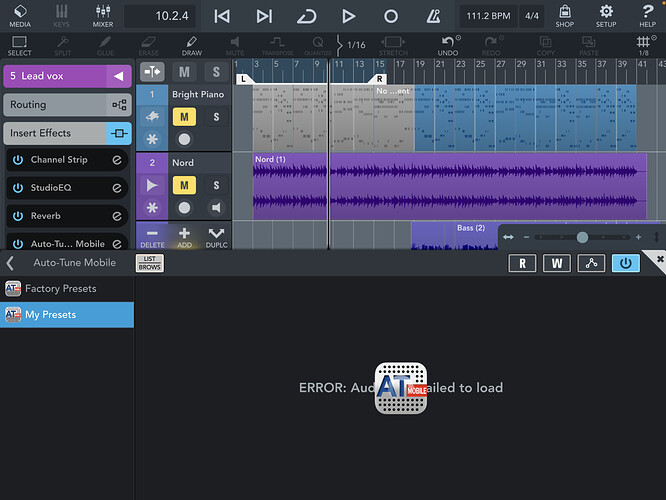Image resolution: width=666 pixels, height=500 pixels.
Task: Open the Transpose tool
Action: 277,46
